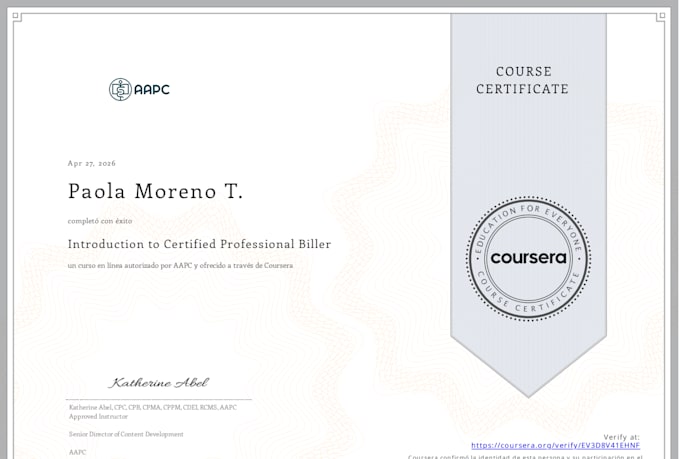Click the date Apr 27, 2026
The image size is (680, 459).
(x=92, y=164)
